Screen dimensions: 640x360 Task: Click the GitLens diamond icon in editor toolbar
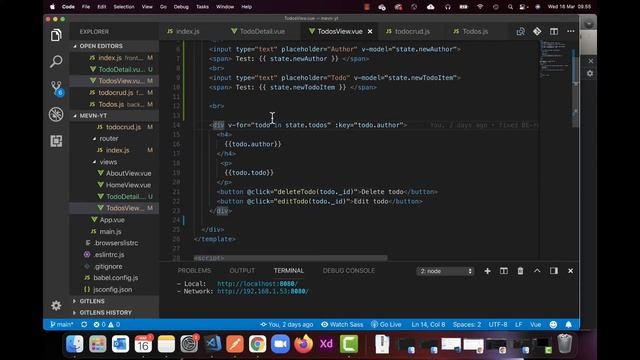click(537, 31)
